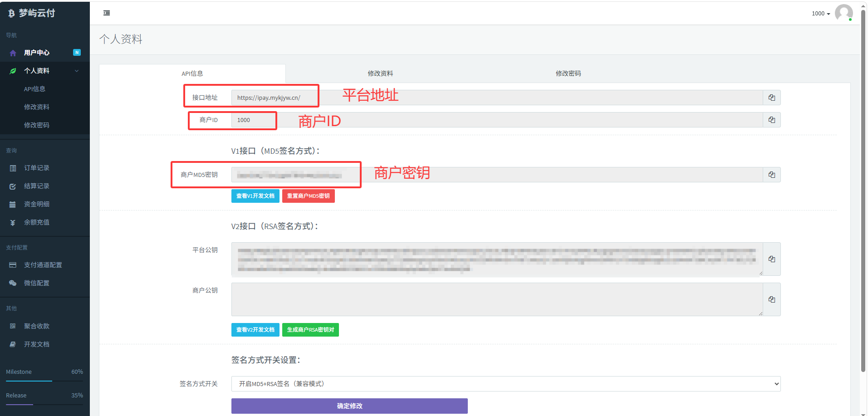This screenshot has width=868, height=416.
Task: Copy the 平台公钥 value
Action: point(771,259)
